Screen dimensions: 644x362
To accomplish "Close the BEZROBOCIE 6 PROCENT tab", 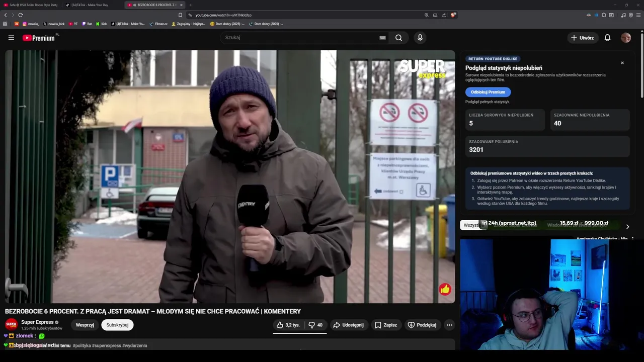I will [x=181, y=5].
